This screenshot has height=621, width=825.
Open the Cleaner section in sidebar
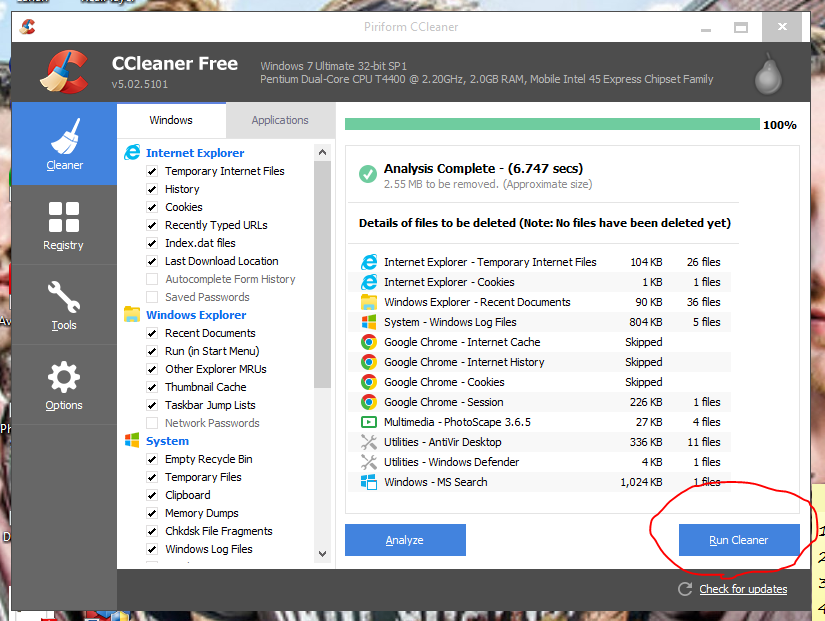coord(64,144)
